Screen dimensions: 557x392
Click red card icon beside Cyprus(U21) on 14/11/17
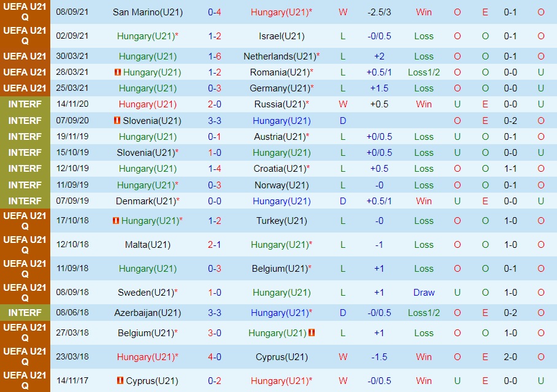120,380
